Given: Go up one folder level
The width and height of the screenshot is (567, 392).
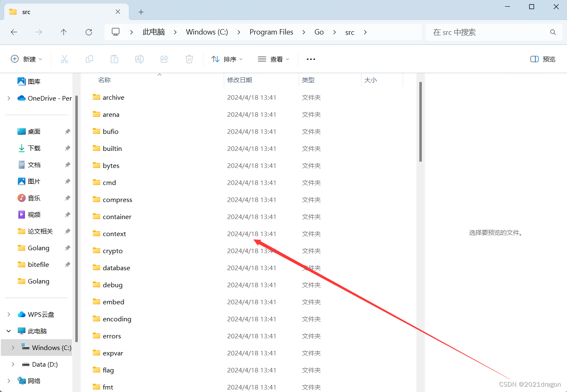Looking at the screenshot, I should (64, 32).
